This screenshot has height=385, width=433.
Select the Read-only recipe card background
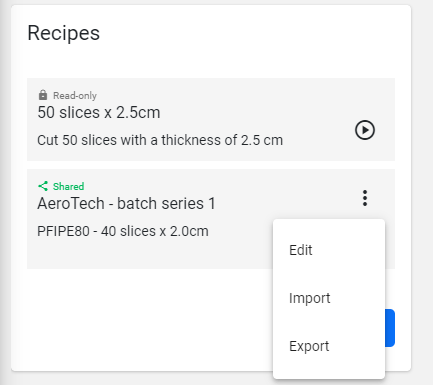211,119
